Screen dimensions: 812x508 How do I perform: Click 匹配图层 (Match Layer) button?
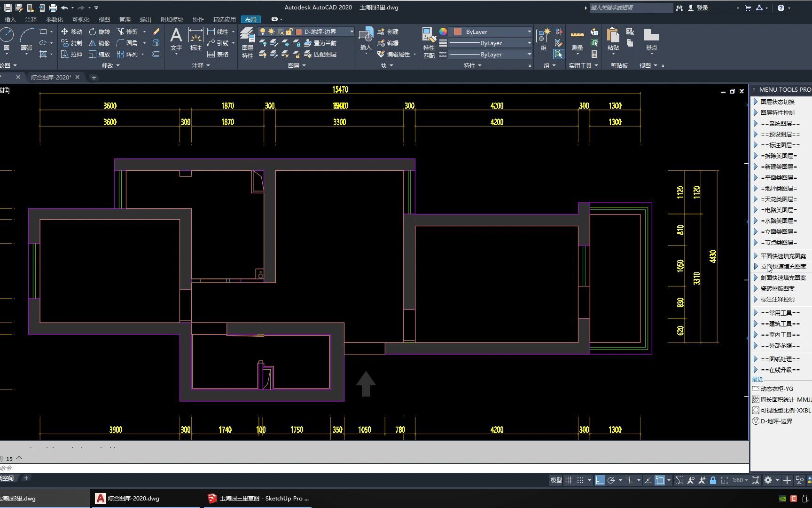[x=320, y=54]
